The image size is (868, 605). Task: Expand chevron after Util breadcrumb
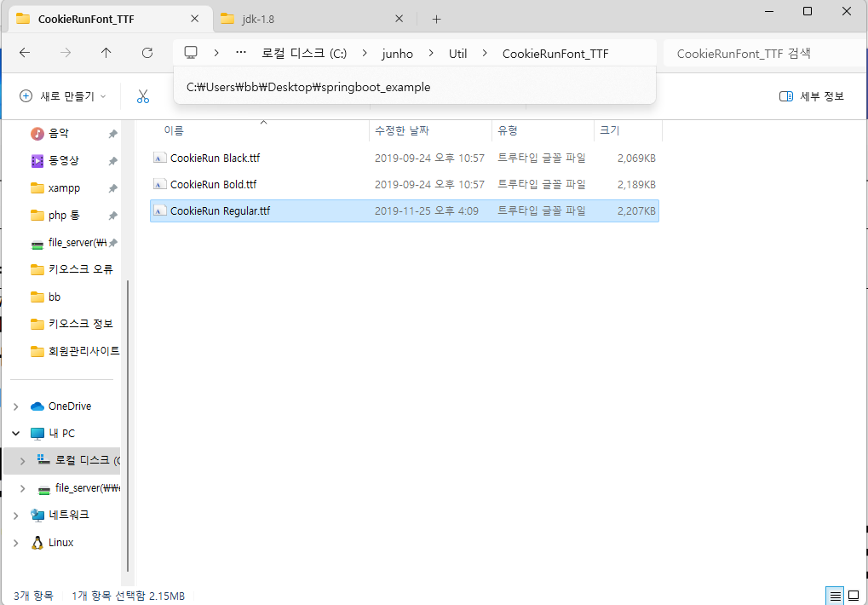tap(485, 53)
